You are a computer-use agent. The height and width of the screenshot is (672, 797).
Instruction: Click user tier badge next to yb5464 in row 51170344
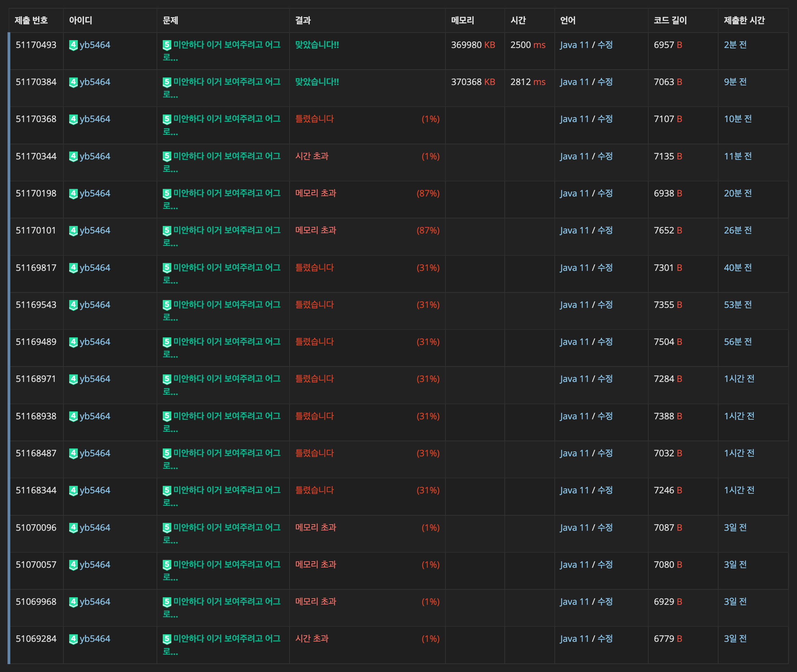73,156
